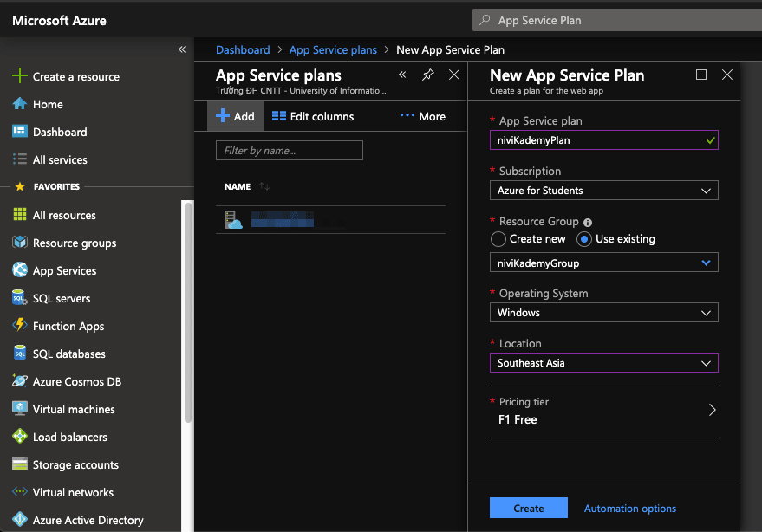Image resolution: width=762 pixels, height=532 pixels.
Task: Click the App Service plan name field
Action: [603, 139]
